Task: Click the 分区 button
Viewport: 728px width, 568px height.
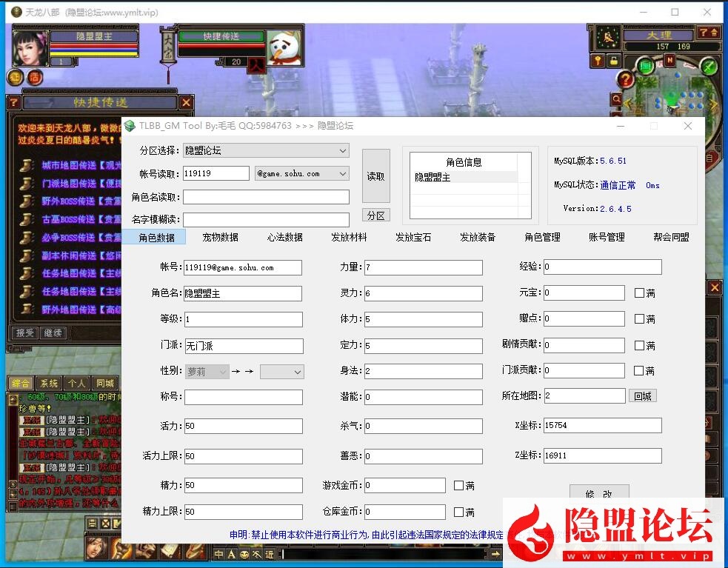Action: pos(375,215)
